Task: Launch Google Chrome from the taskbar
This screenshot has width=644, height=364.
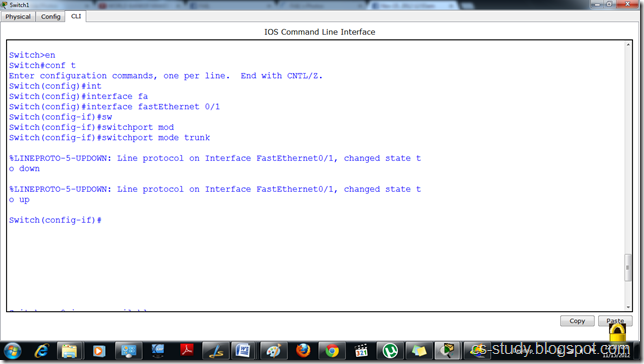Action: coord(332,351)
